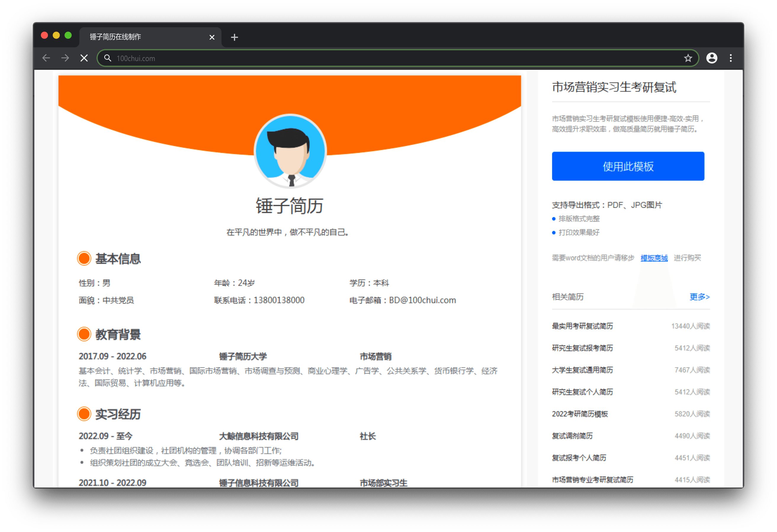Open the user profile icon
This screenshot has width=777, height=532.
(712, 58)
